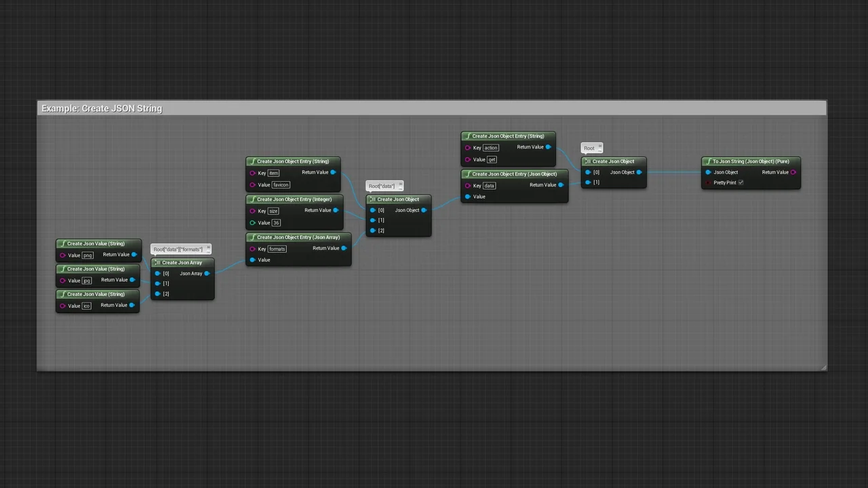The width and height of the screenshot is (868, 488).
Task: Toggle the pin on the Root comment bubble
Action: click(x=599, y=147)
